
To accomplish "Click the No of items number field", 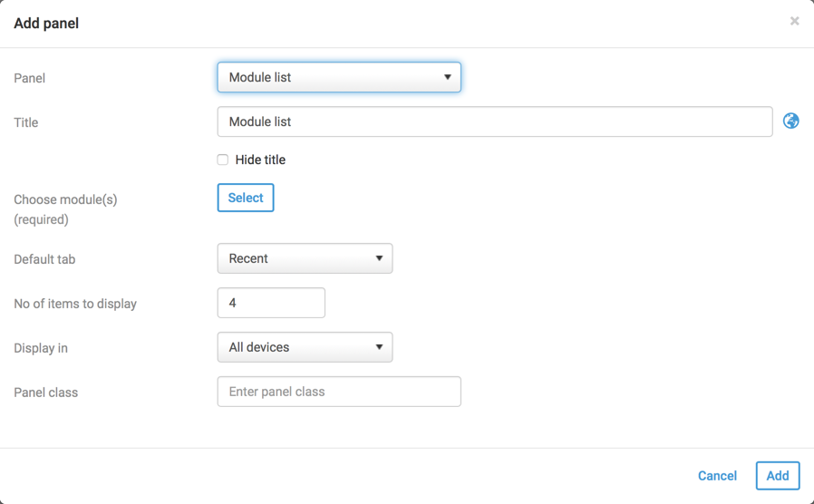I will (271, 303).
